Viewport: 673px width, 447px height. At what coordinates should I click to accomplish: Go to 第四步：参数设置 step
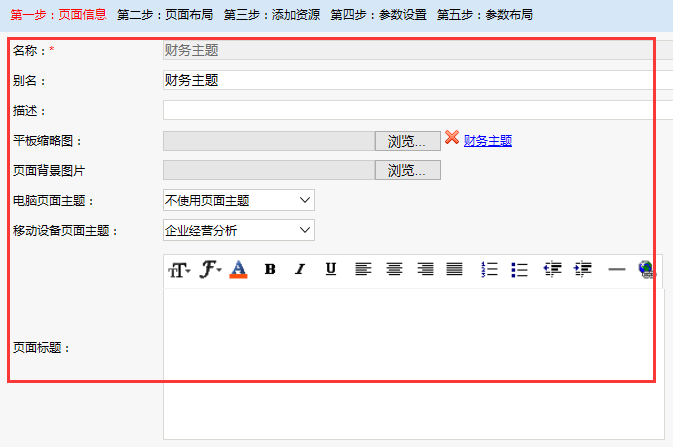pos(379,15)
